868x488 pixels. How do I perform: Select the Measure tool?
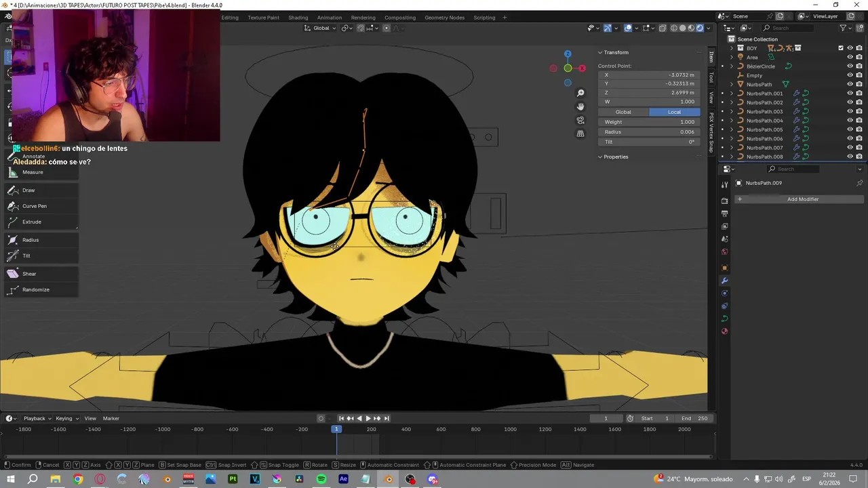[x=41, y=172]
